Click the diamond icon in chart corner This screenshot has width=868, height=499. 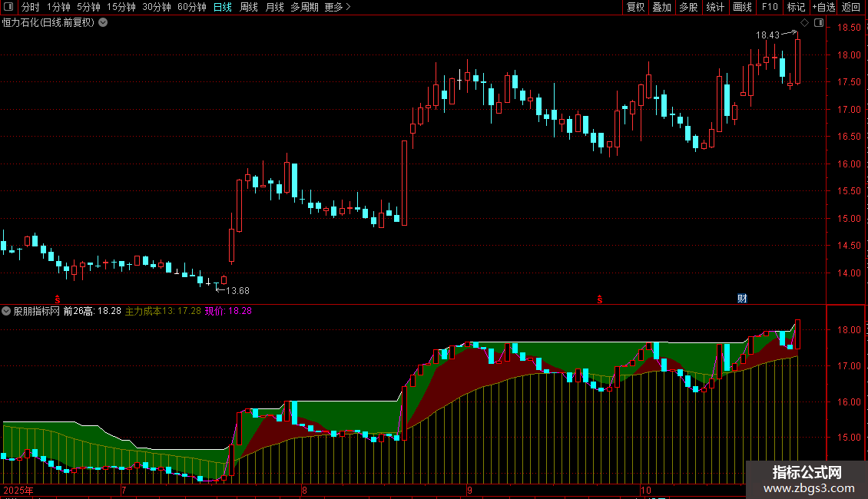click(805, 22)
